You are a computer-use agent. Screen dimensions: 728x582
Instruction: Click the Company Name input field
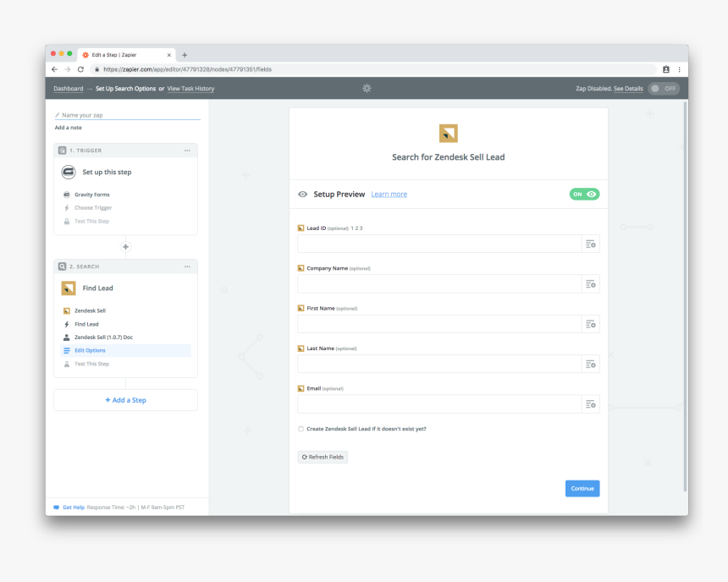point(439,284)
